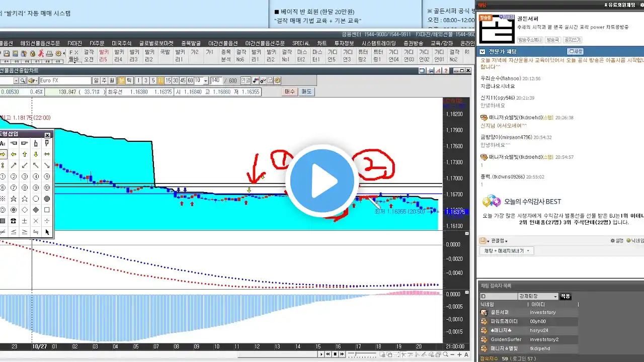
Task: Select the circled number 5 symbol
Action: (x=47, y=176)
